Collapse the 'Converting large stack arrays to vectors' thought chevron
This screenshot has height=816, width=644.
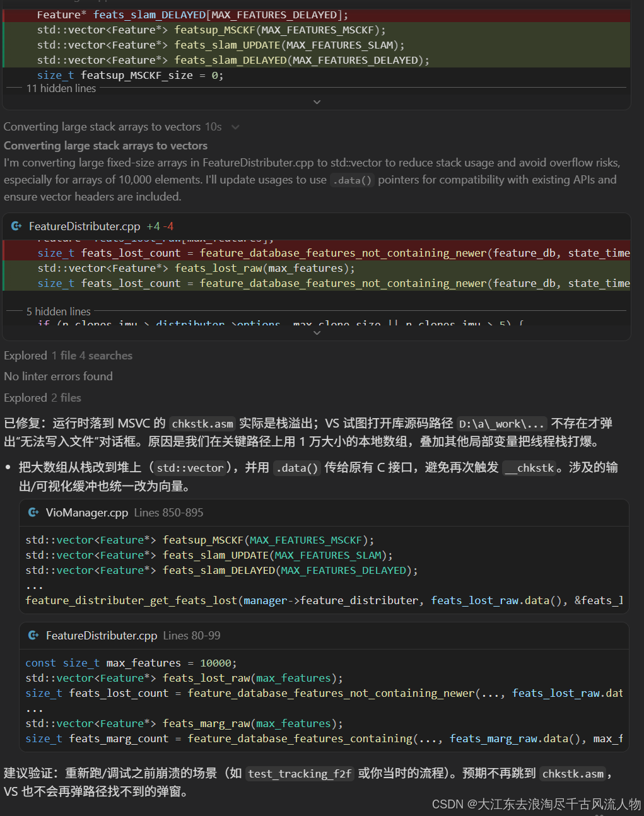coord(235,127)
